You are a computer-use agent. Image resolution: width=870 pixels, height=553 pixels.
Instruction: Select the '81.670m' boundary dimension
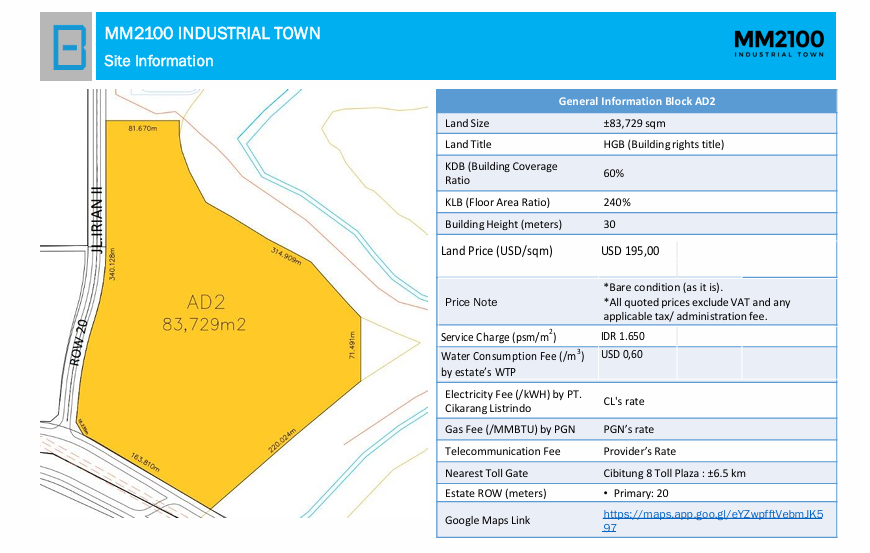[143, 129]
